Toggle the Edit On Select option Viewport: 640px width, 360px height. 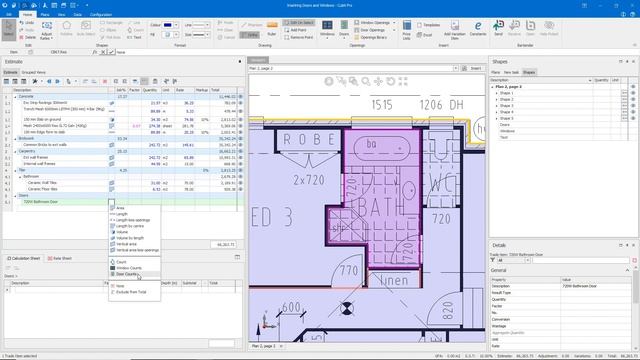tap(299, 22)
